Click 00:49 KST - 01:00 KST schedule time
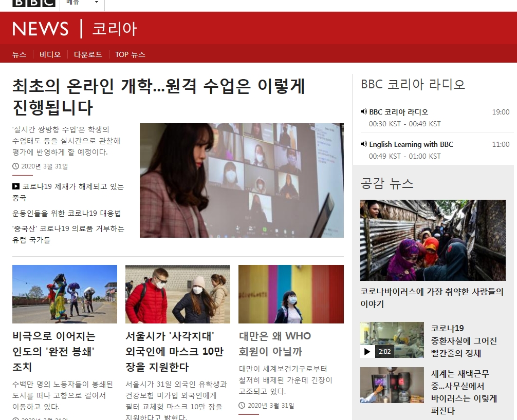Screen dimensions: 517x420 pos(404,156)
